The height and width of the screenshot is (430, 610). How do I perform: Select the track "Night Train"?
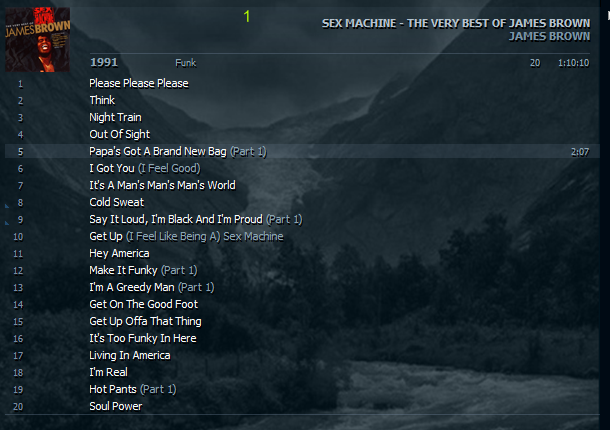point(115,117)
